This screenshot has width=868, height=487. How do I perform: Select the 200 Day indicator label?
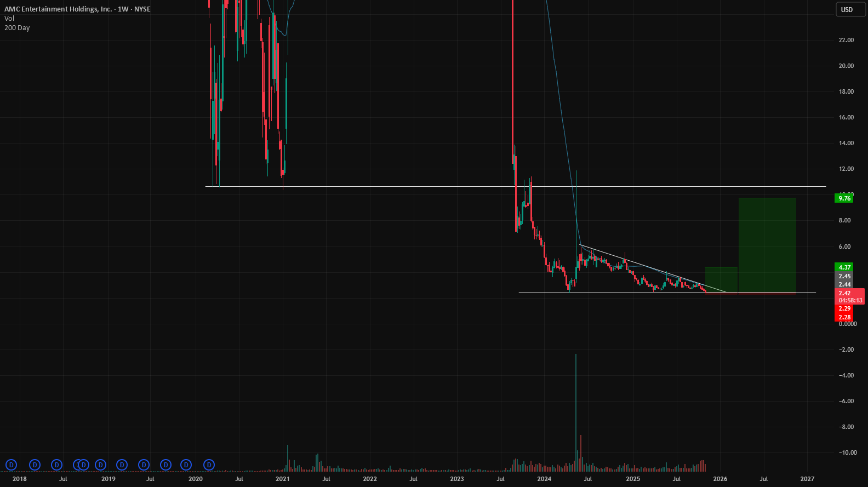point(17,27)
